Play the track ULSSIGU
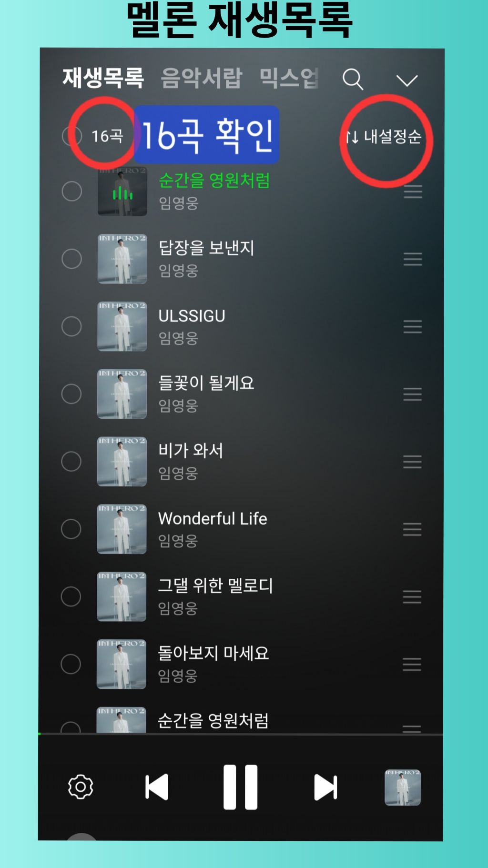488x868 pixels. tap(192, 316)
